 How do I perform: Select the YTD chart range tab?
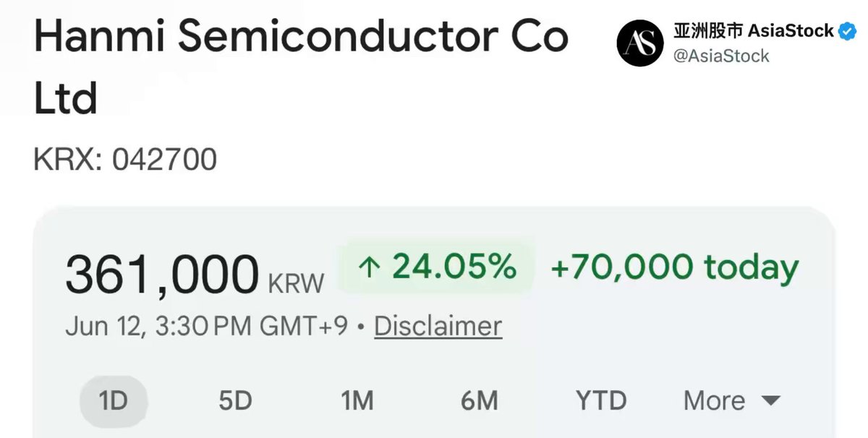[601, 400]
